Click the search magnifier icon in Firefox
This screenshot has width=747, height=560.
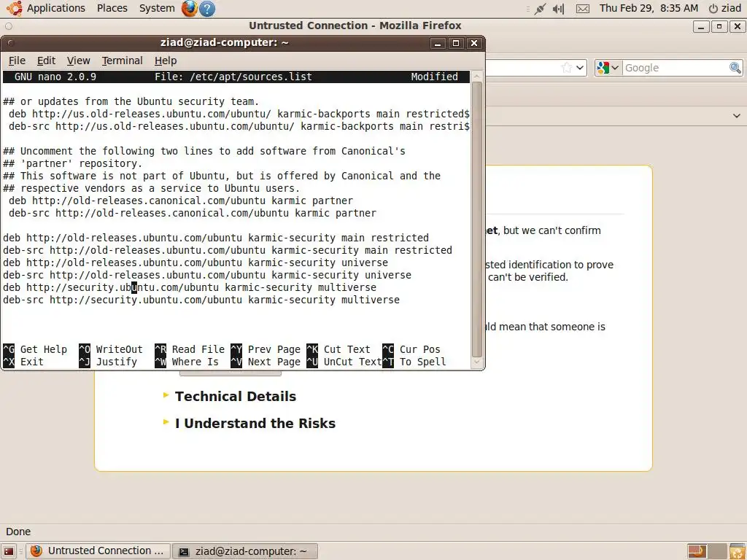pyautogui.click(x=735, y=68)
